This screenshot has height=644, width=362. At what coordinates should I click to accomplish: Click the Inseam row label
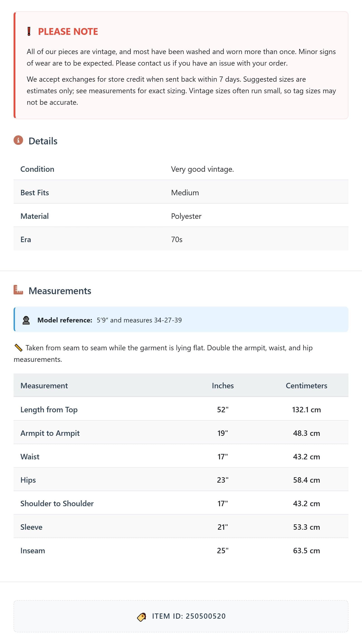(33, 551)
